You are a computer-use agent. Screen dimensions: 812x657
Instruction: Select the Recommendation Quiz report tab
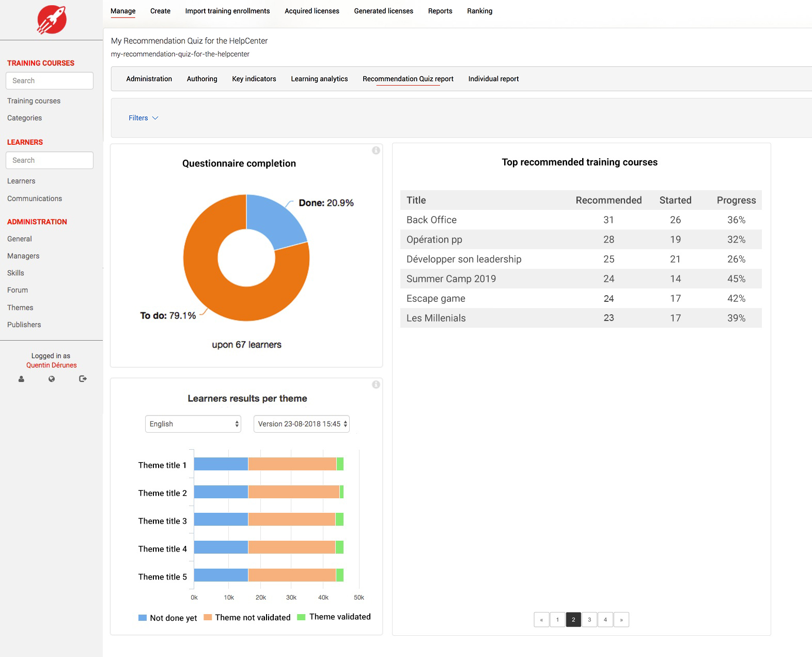coord(408,79)
